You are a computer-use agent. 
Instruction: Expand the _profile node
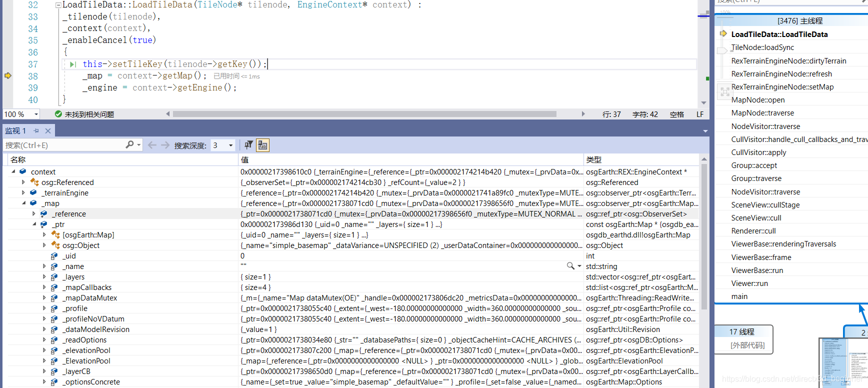[44, 308]
